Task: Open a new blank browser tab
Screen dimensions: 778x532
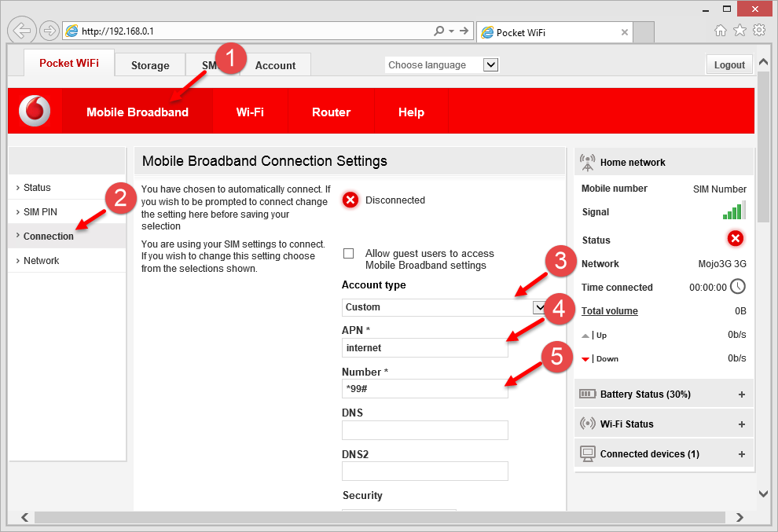Action: [x=644, y=32]
